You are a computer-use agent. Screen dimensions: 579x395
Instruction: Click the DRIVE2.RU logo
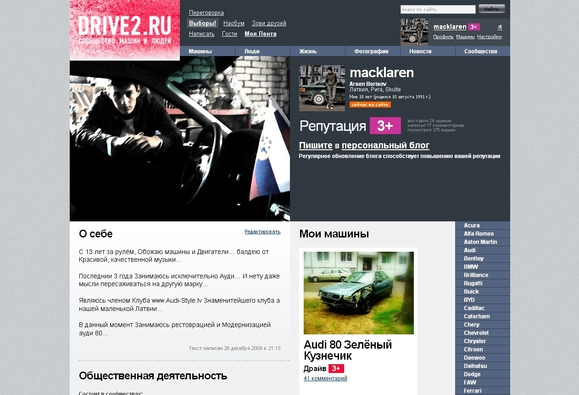pyautogui.click(x=125, y=30)
